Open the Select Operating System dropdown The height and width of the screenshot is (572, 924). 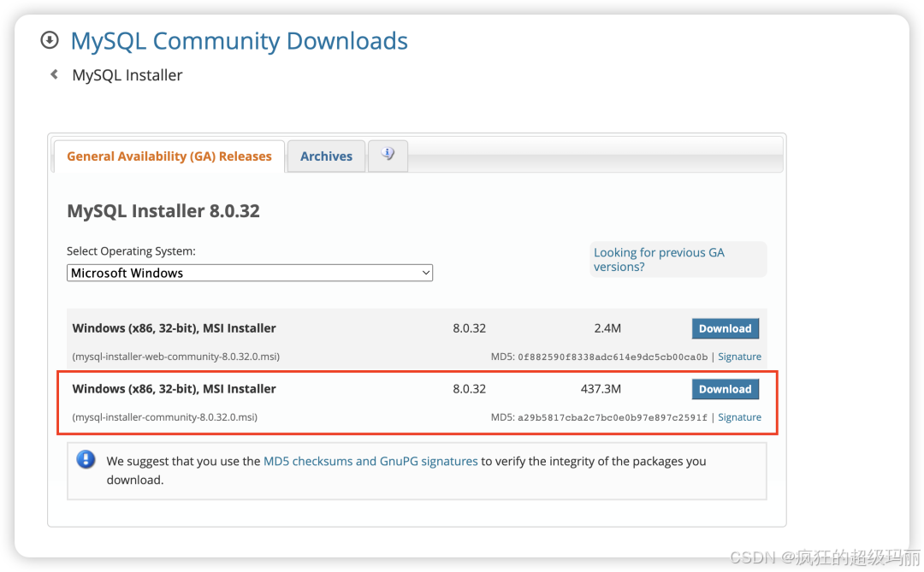[x=250, y=273]
